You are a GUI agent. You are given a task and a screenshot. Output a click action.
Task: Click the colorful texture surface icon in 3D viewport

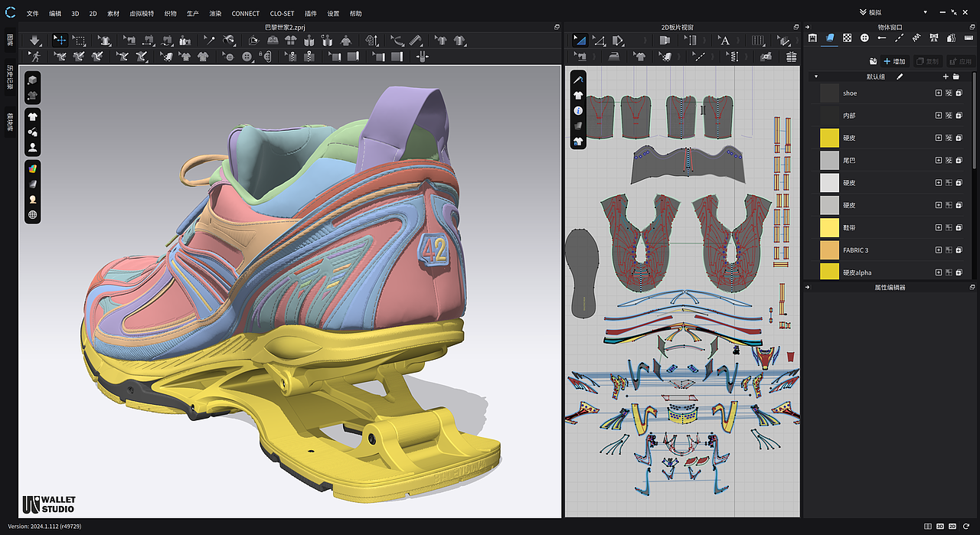[33, 168]
